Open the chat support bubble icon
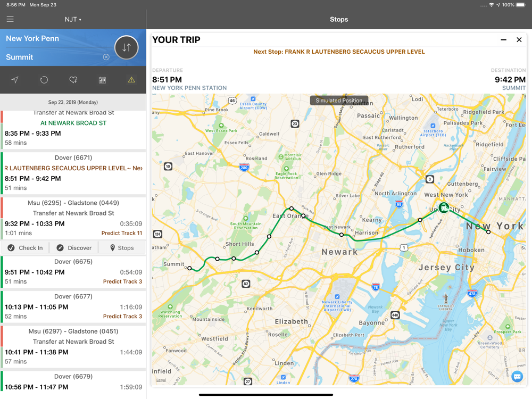The image size is (532, 399). click(x=517, y=376)
